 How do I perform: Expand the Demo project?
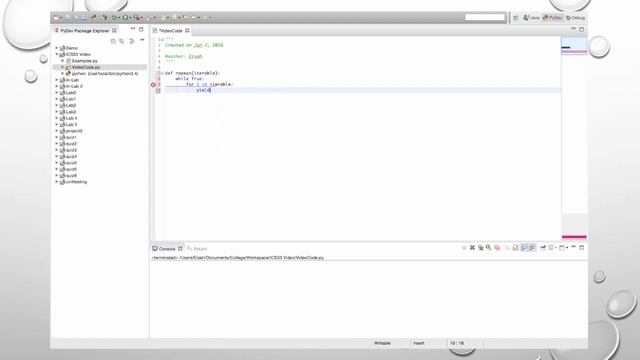(x=57, y=48)
